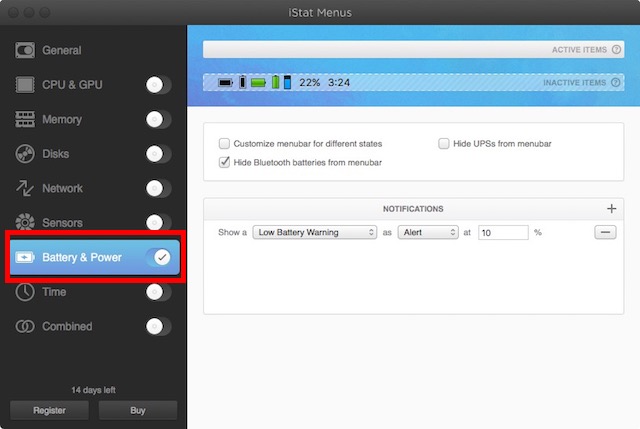Remove the notification with minus button
The height and width of the screenshot is (429, 640).
[605, 232]
